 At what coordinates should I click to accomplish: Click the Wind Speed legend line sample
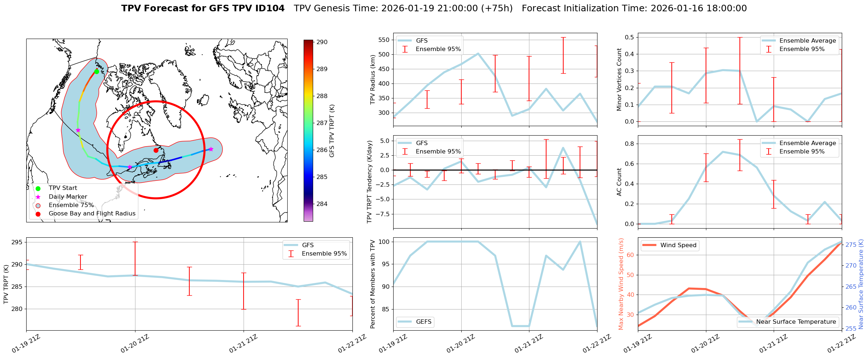point(649,245)
